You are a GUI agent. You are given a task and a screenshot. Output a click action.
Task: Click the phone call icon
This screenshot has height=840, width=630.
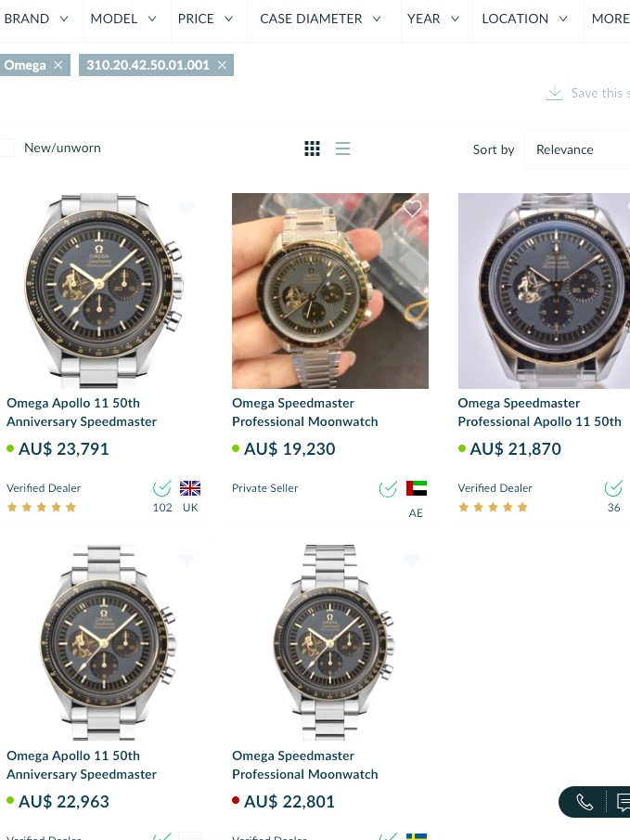585,803
